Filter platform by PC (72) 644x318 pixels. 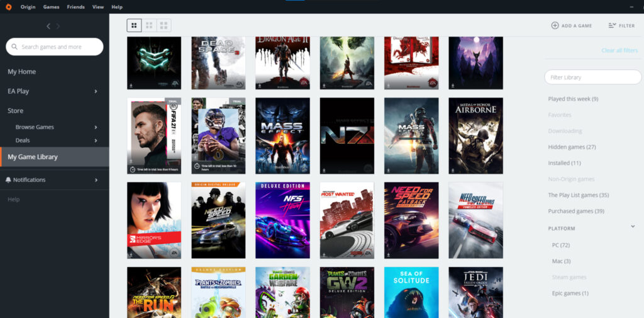[560, 245]
